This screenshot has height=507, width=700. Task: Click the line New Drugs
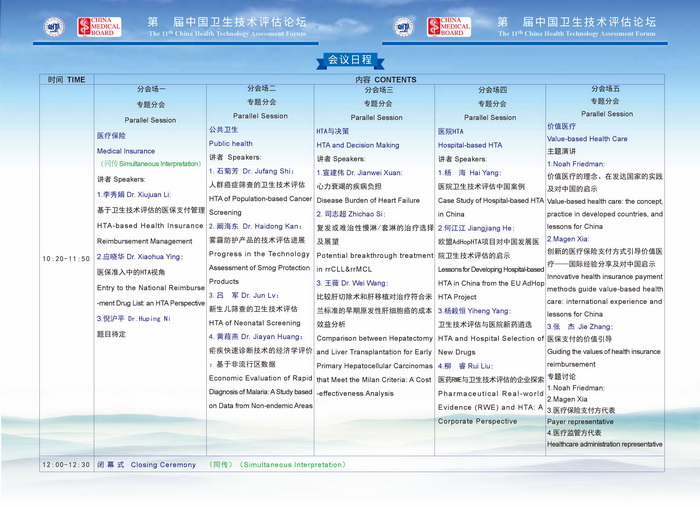click(x=456, y=353)
